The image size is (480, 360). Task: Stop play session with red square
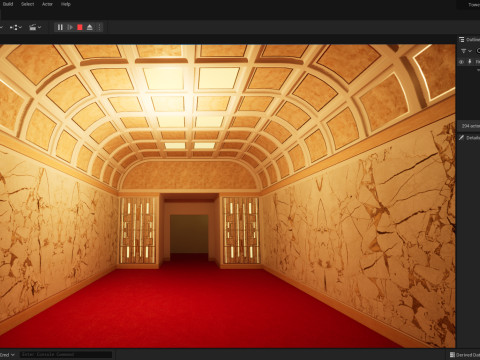(80, 27)
